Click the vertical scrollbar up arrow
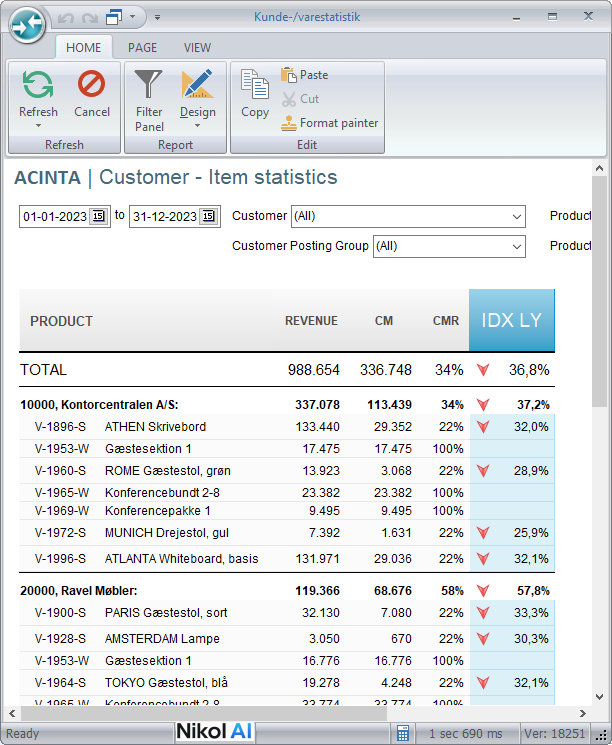The width and height of the screenshot is (612, 745). click(599, 168)
